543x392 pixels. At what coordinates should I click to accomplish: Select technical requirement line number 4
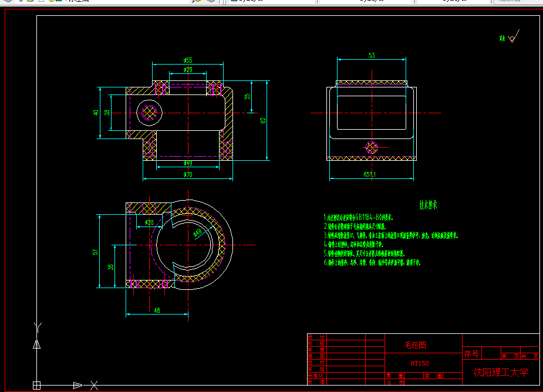pyautogui.click(x=353, y=244)
